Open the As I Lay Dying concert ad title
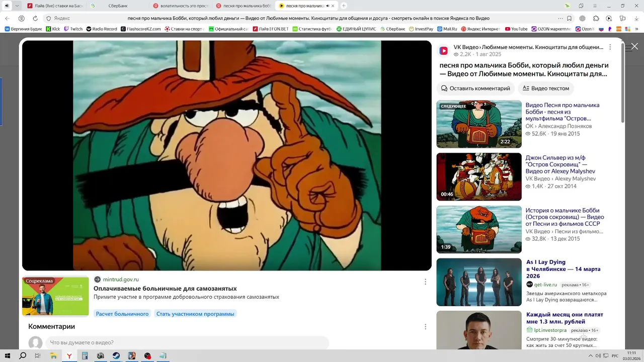Viewport: 644px width, 362px height. [x=563, y=269]
